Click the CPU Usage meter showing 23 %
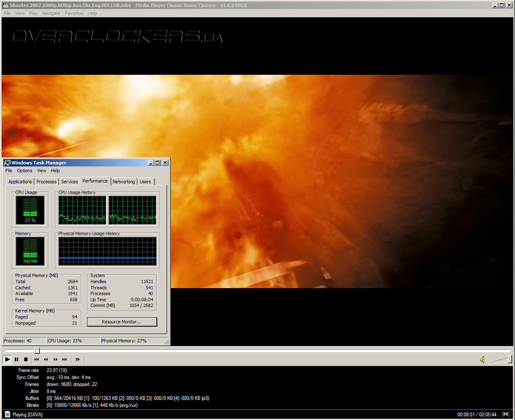Screen dimensions: 515x420 coord(30,210)
